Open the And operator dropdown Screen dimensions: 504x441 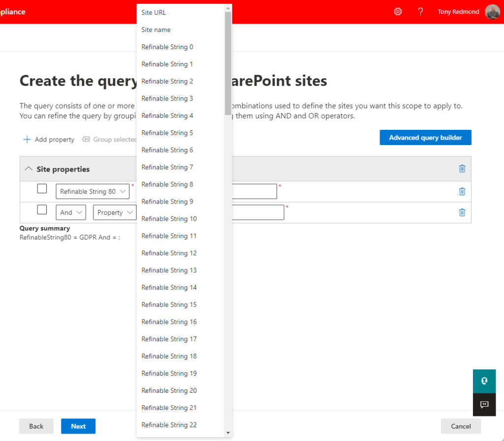(71, 212)
